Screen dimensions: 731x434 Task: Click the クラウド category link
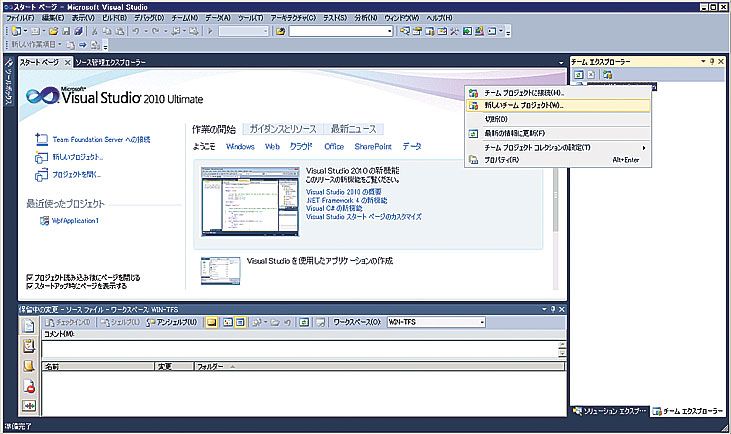[301, 146]
